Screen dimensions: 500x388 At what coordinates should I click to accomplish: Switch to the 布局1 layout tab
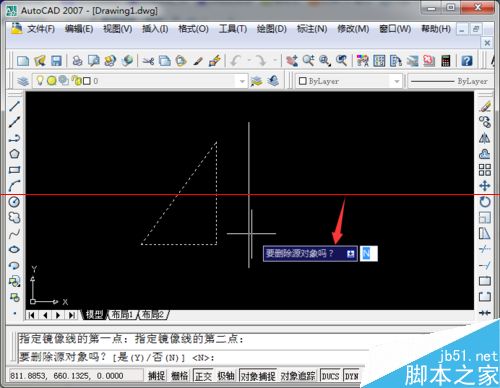click(122, 314)
